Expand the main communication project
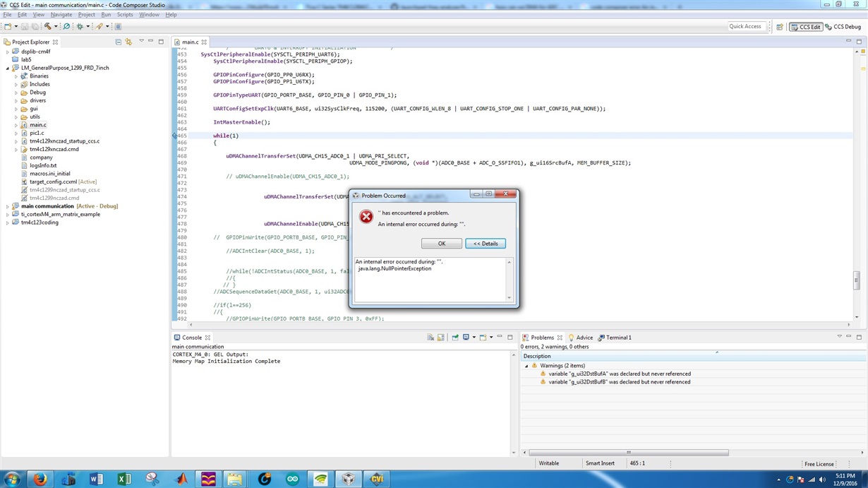Screen dimensions: 868x488 pos(8,206)
